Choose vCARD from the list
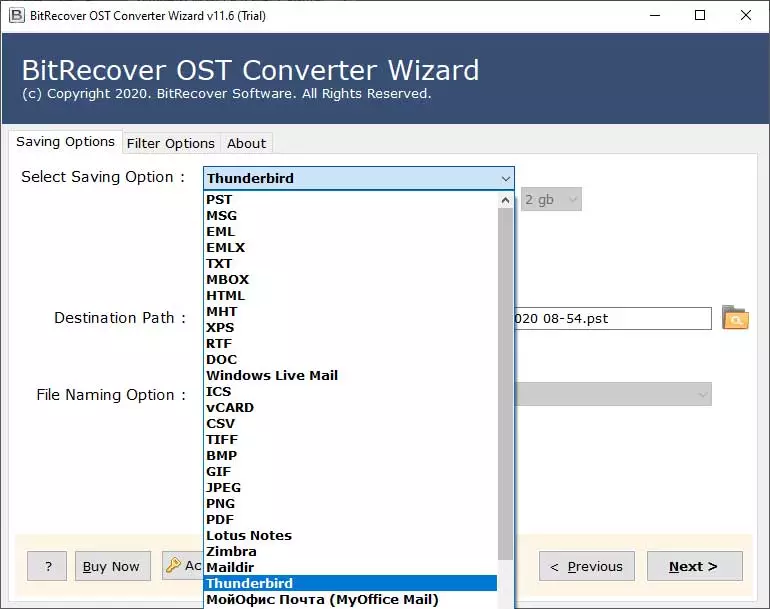This screenshot has height=609, width=770. [x=350, y=408]
